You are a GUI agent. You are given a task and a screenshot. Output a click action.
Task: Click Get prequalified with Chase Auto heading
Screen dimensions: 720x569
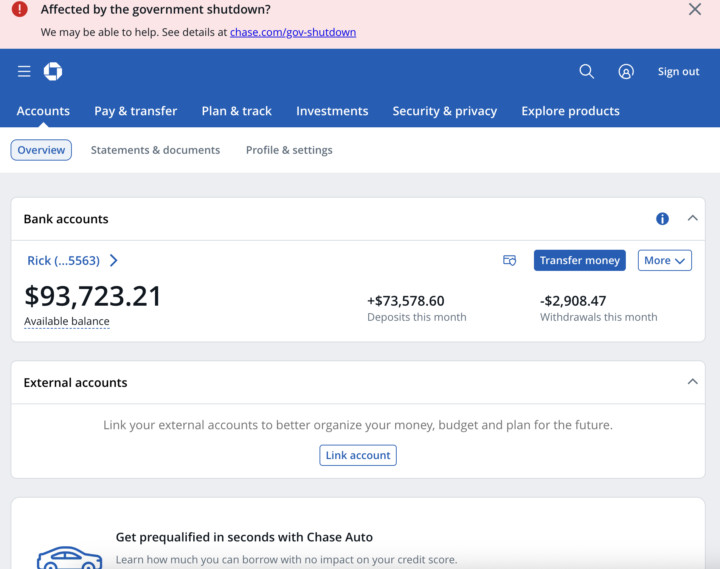tap(244, 537)
